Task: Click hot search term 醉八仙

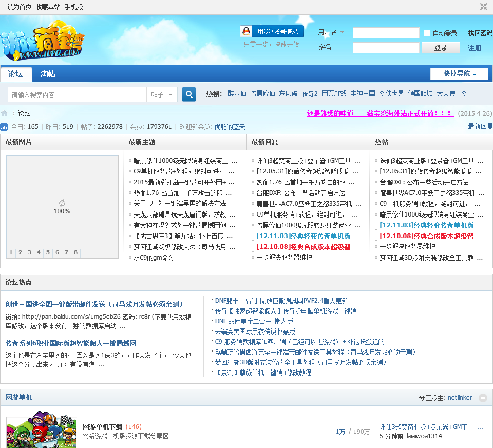Action: [x=237, y=93]
